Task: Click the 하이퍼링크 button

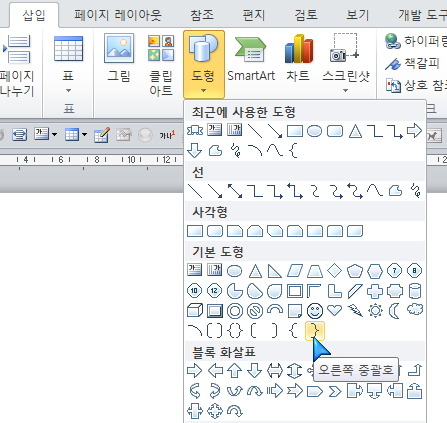Action: pyautogui.click(x=415, y=41)
